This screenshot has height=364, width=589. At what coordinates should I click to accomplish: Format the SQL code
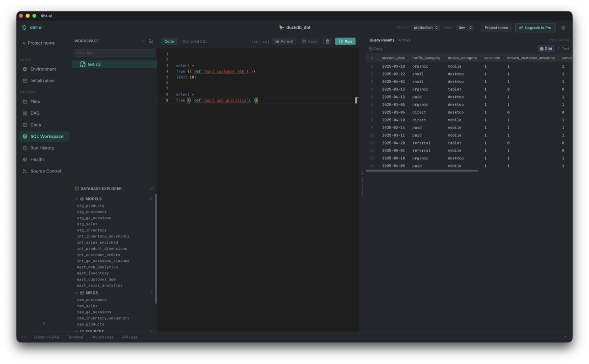[x=284, y=41]
